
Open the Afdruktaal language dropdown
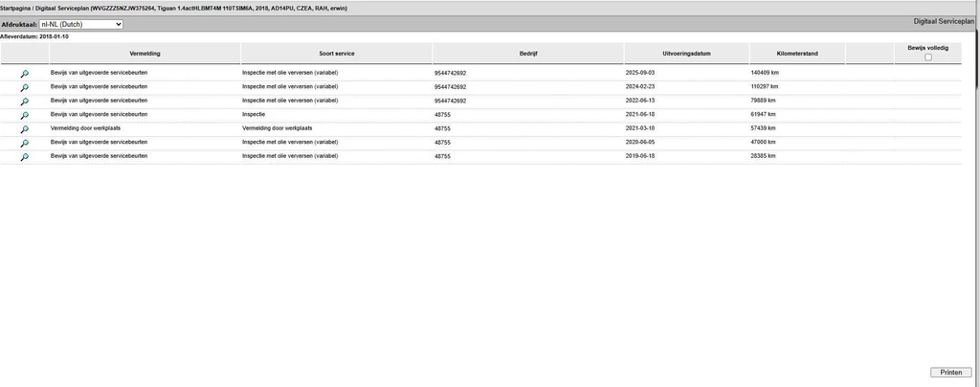click(81, 23)
